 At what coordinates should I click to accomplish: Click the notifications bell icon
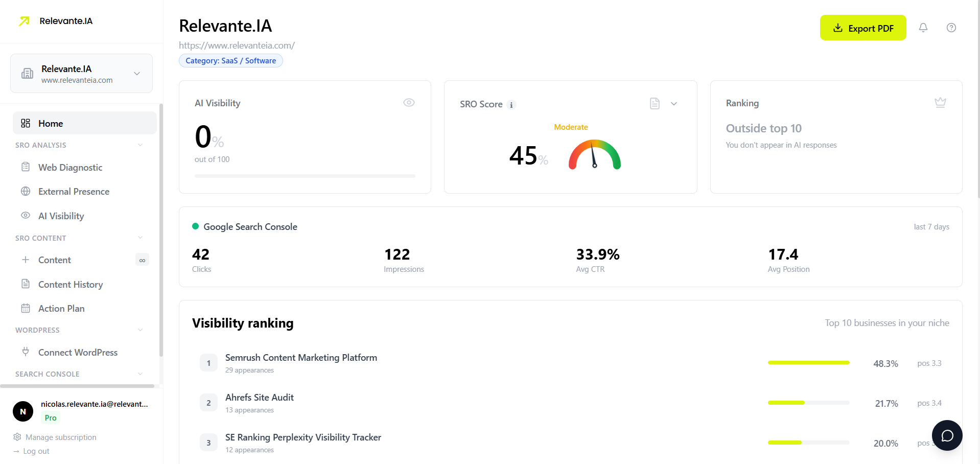point(923,28)
